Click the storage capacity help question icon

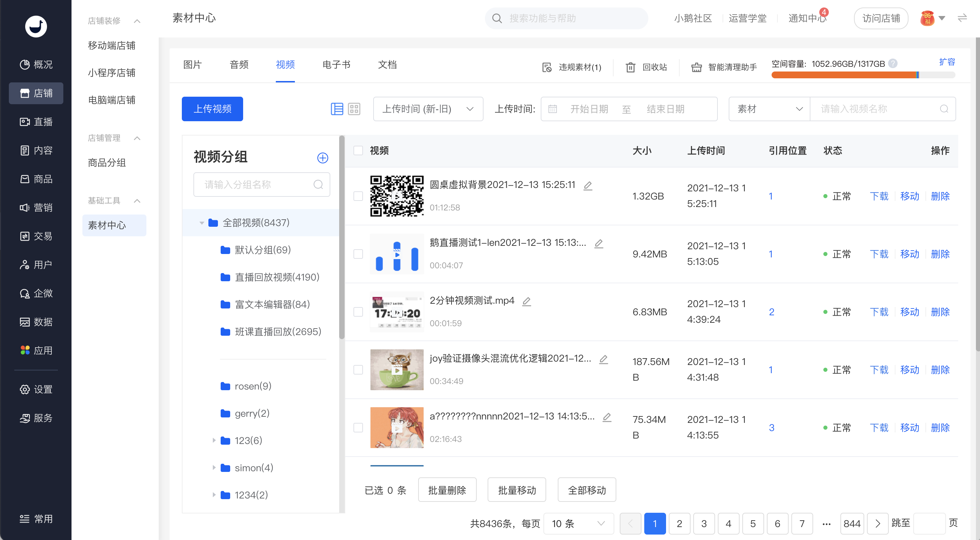893,64
